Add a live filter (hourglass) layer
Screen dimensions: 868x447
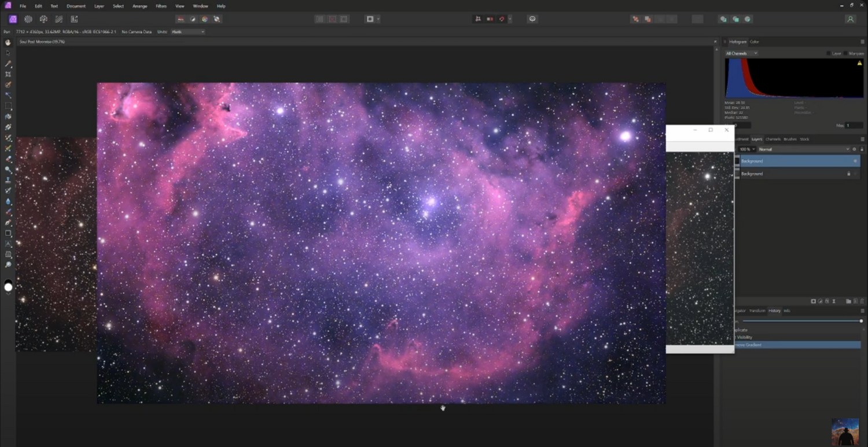[834, 301]
